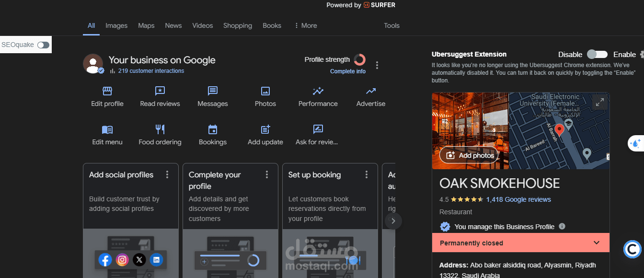This screenshot has height=278, width=644.
Task: Open the Set up booking card
Action: click(330, 220)
